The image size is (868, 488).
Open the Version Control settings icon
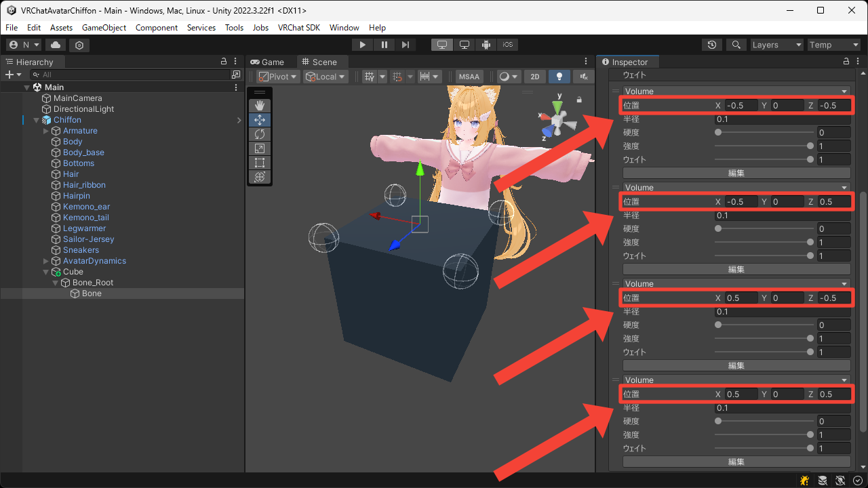[80, 45]
